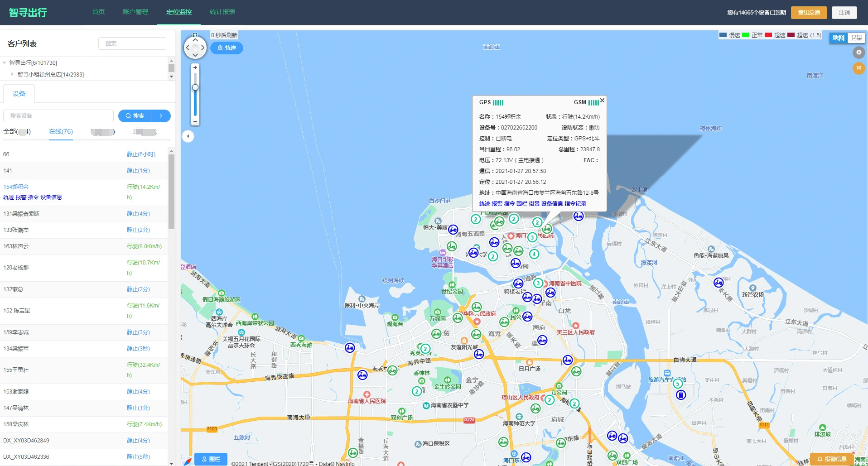Toggle the 围栏 fence button at bottom

point(211,459)
